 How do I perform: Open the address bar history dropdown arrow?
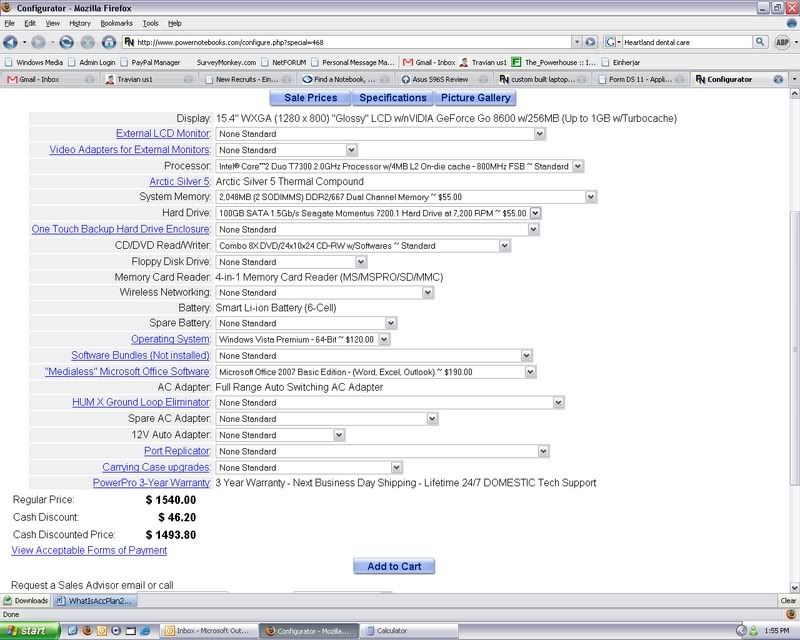click(x=577, y=42)
